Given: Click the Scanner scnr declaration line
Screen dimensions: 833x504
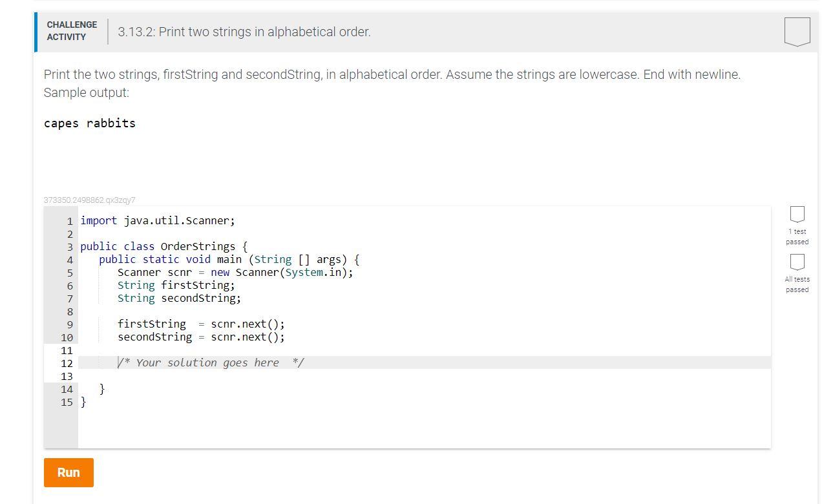Looking at the screenshot, I should point(235,272).
